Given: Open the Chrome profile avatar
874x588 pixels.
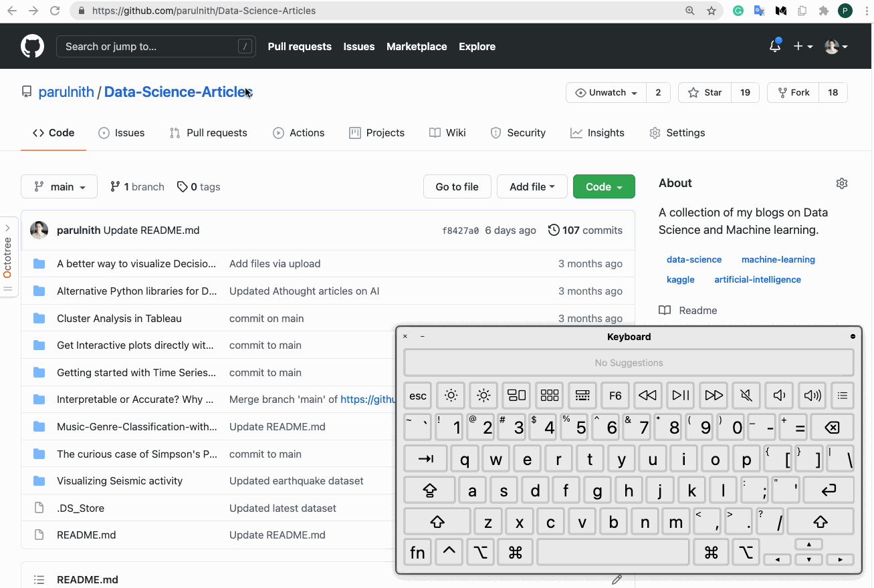Looking at the screenshot, I should coord(845,11).
